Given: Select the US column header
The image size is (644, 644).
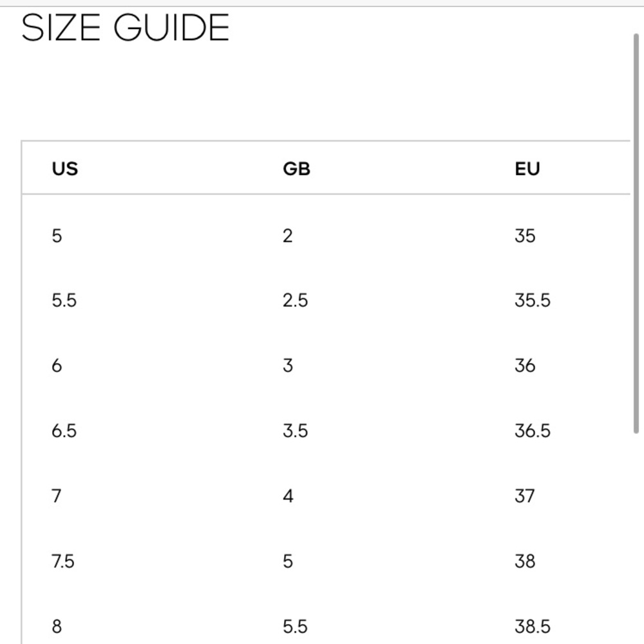Looking at the screenshot, I should pos(65,169).
